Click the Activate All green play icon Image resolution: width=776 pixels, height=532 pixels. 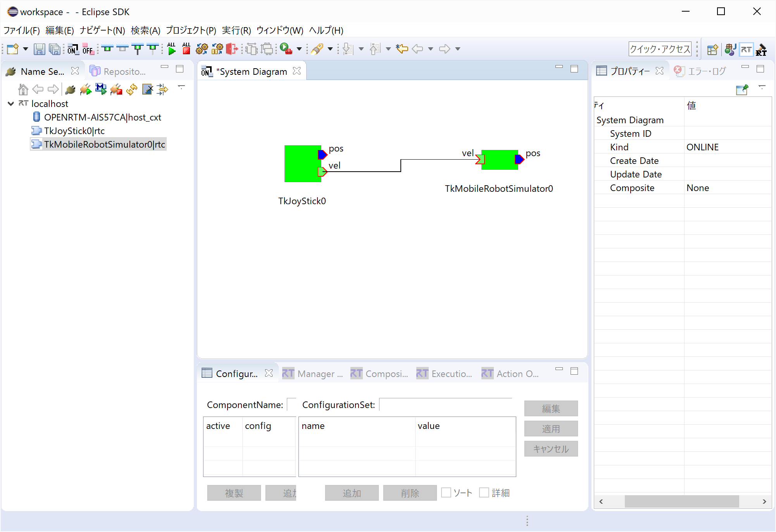(x=171, y=49)
